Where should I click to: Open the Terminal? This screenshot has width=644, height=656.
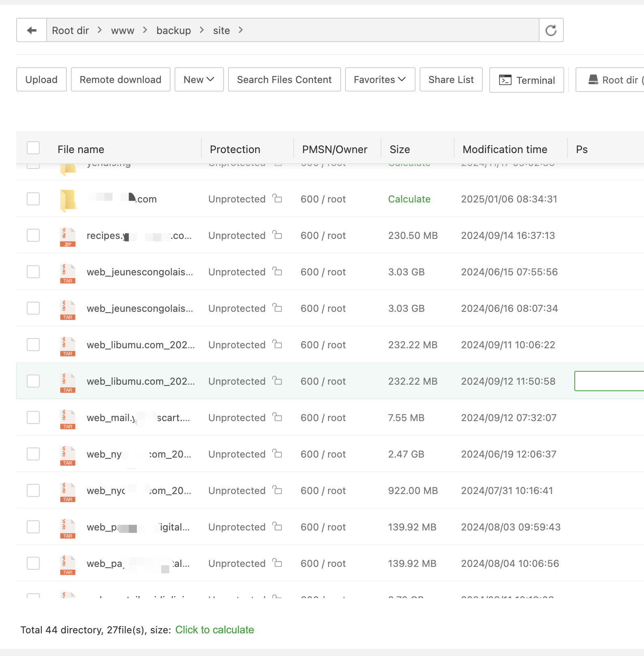pos(526,80)
